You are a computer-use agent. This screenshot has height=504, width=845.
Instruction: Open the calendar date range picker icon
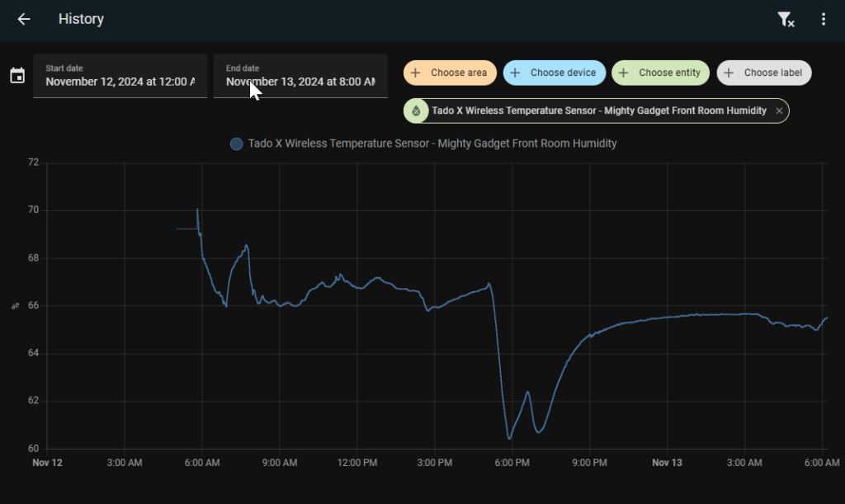pyautogui.click(x=17, y=76)
